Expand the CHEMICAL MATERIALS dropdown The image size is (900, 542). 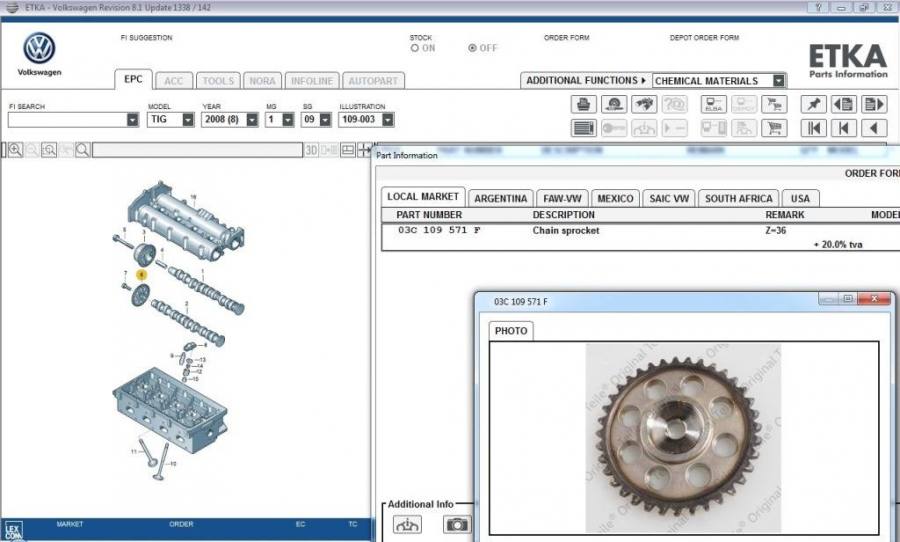pyautogui.click(x=779, y=80)
